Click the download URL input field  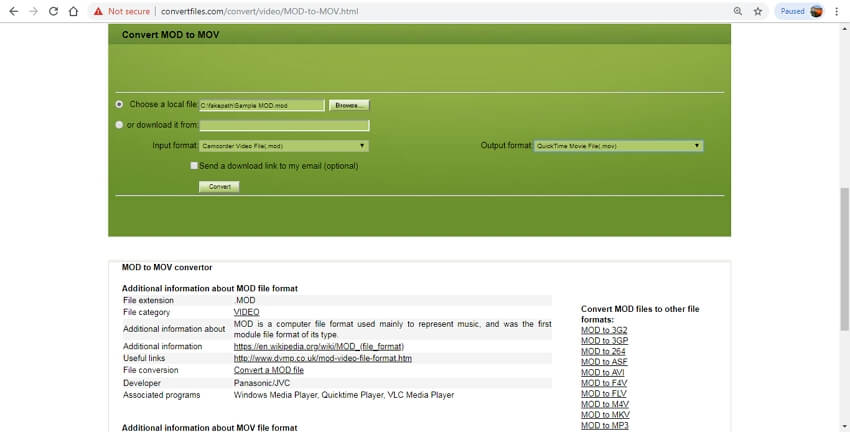284,125
